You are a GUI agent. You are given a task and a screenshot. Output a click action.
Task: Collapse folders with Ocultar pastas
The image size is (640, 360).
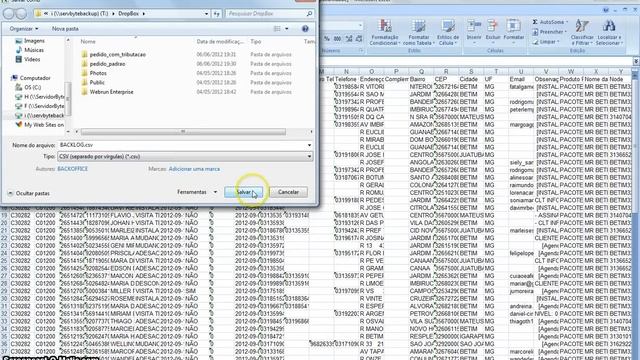point(29,193)
